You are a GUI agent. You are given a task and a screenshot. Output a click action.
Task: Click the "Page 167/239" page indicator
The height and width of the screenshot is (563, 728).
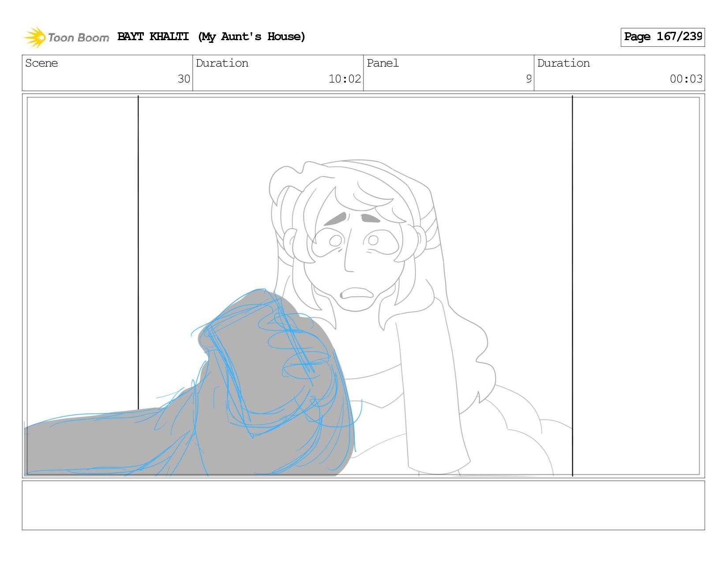click(x=663, y=37)
